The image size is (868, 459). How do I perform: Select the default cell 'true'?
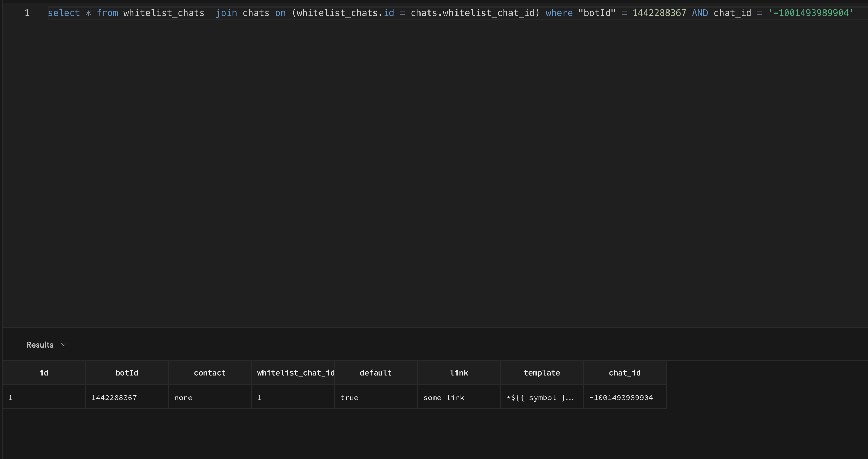[376, 397]
